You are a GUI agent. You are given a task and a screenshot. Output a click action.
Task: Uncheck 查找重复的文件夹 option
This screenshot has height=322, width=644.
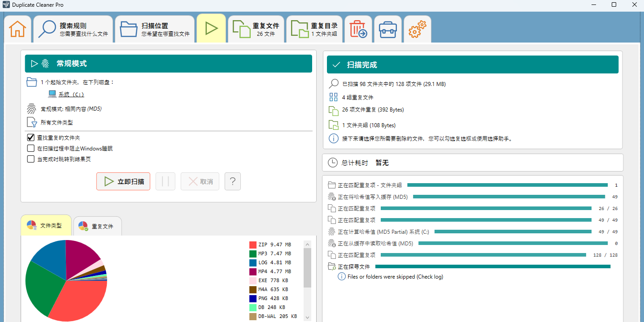coord(30,137)
